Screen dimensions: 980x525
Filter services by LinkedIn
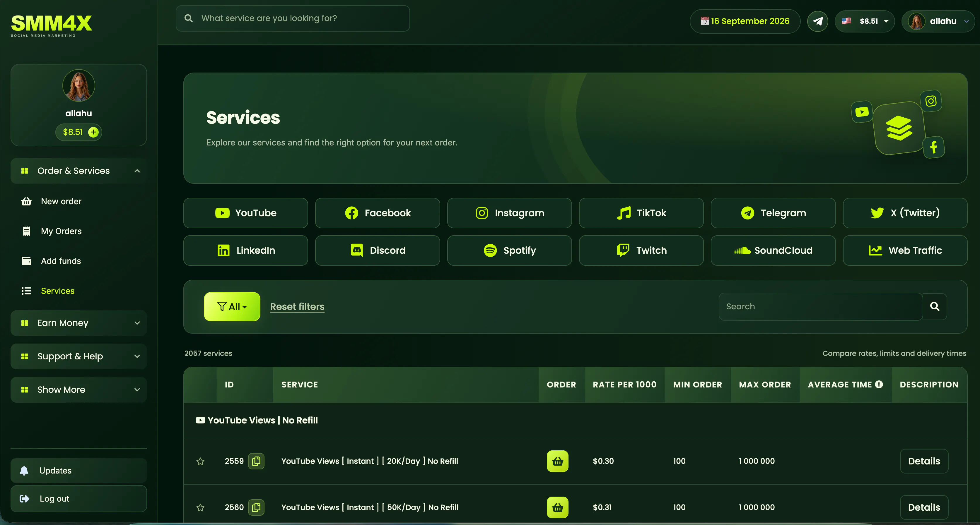(246, 251)
